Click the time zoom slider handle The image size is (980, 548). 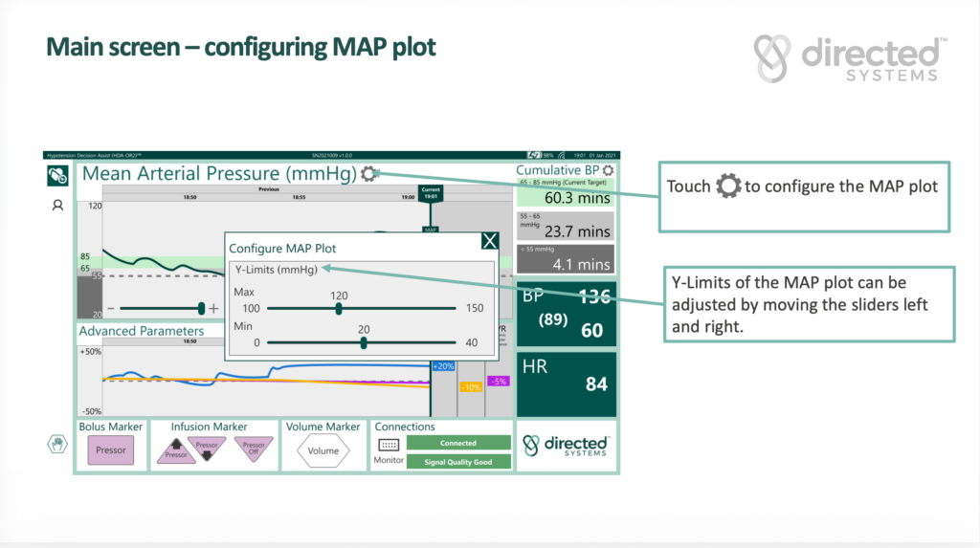pos(201,308)
